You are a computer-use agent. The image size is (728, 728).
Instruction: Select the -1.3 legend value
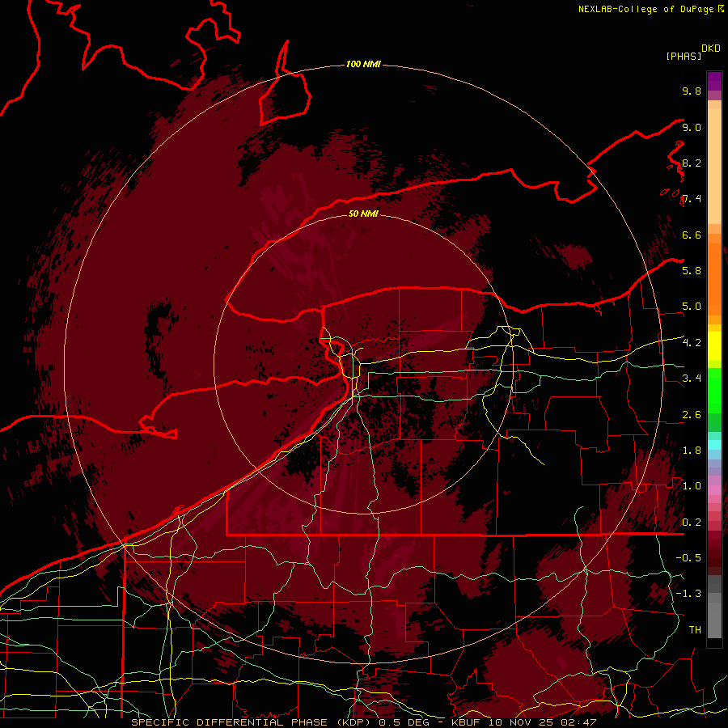tap(688, 594)
